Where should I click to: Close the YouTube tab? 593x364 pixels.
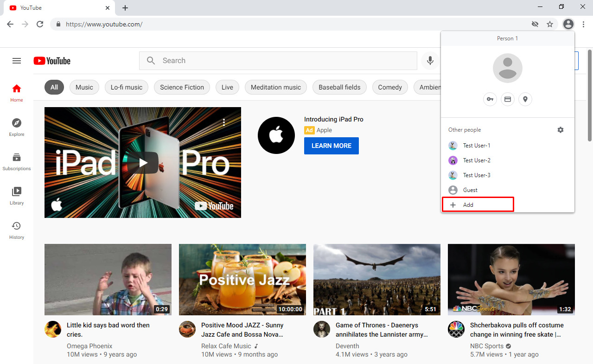pyautogui.click(x=108, y=8)
